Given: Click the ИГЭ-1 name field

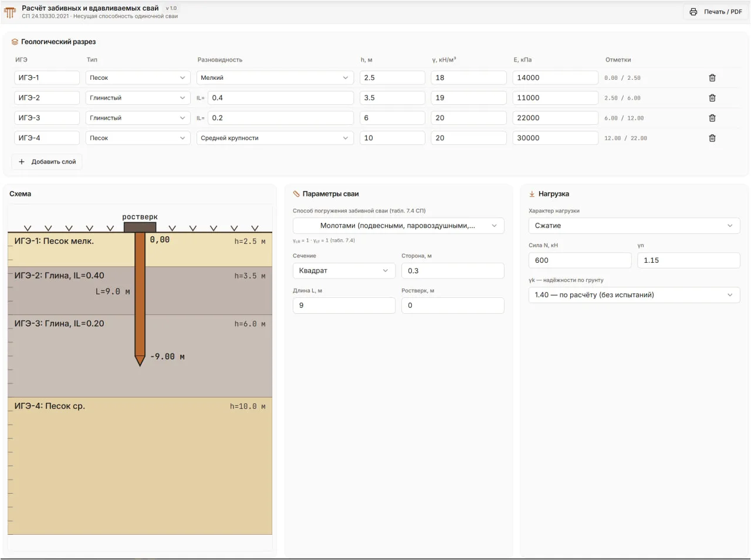Looking at the screenshot, I should tap(47, 77).
